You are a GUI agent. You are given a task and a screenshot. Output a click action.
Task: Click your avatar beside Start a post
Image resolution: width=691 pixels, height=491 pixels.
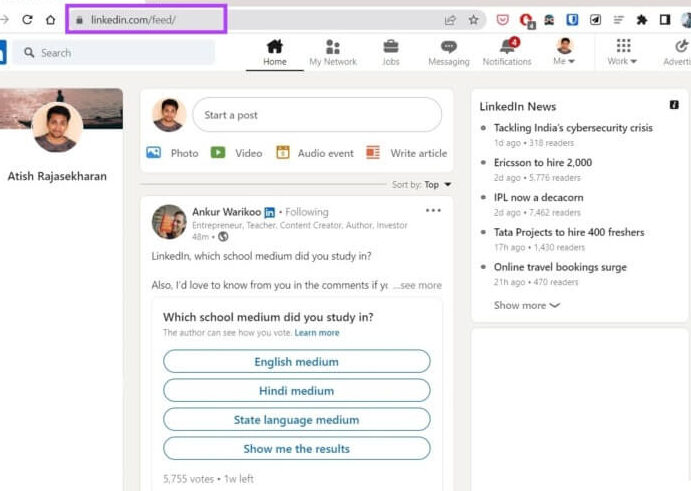pyautogui.click(x=169, y=115)
